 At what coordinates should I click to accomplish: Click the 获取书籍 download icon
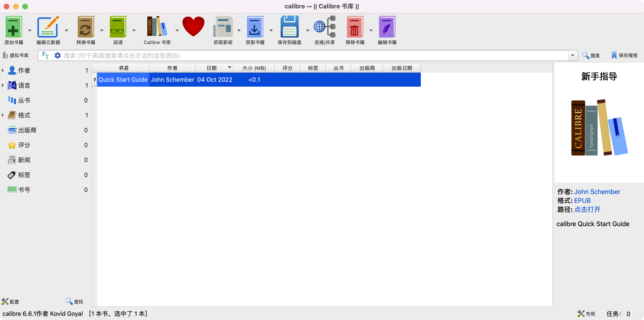[255, 26]
